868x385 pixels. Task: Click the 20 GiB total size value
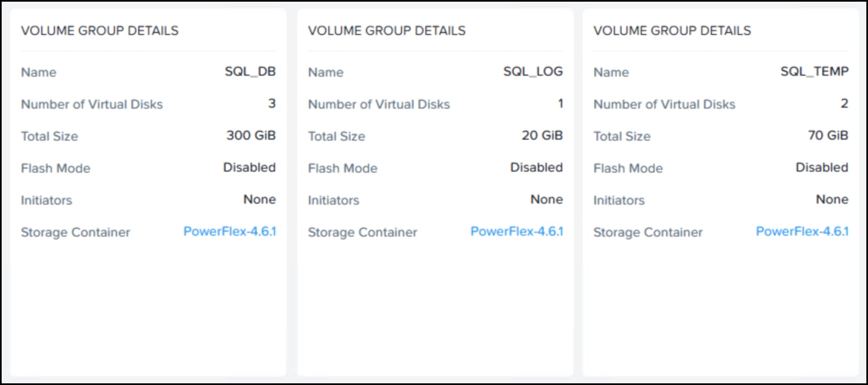point(542,135)
